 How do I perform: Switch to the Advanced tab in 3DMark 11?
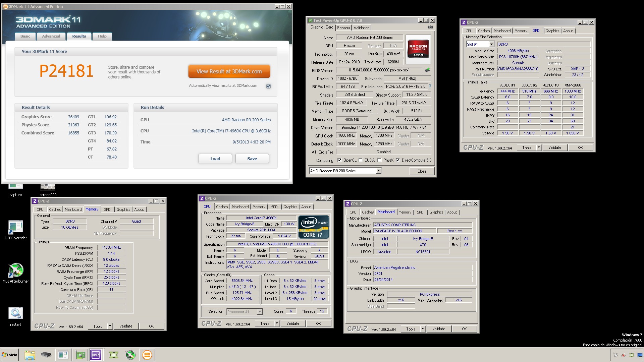pos(51,36)
